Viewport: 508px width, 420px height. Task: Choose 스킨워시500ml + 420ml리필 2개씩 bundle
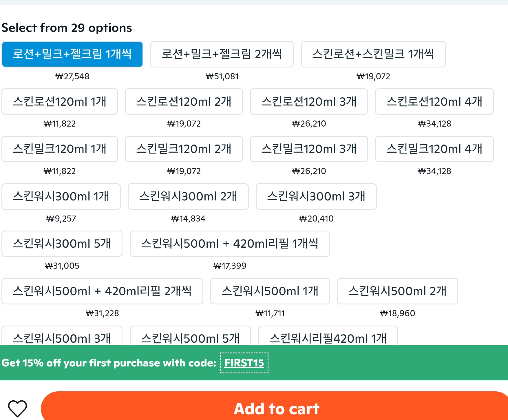click(102, 291)
